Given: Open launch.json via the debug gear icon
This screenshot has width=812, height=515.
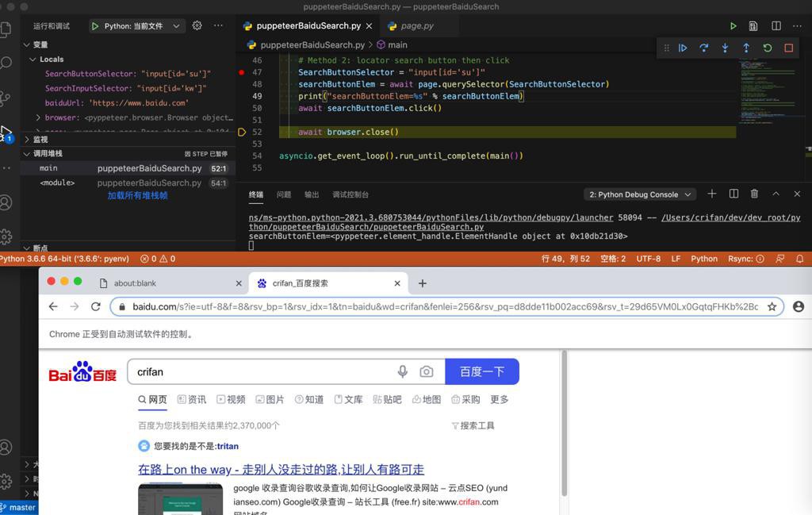Looking at the screenshot, I should point(197,25).
